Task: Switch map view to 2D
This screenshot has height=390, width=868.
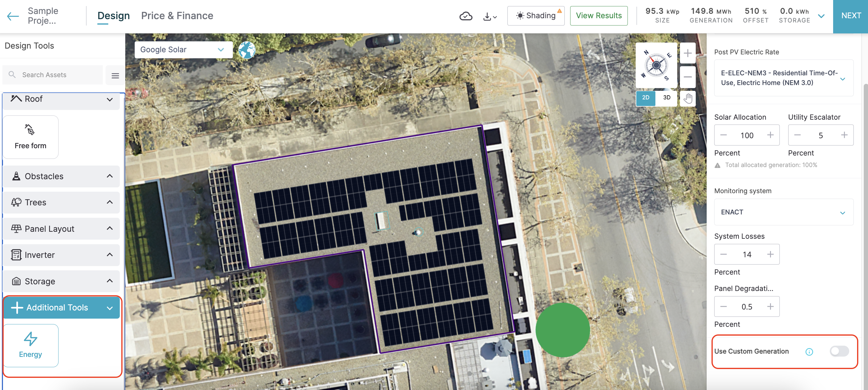Action: click(x=645, y=98)
